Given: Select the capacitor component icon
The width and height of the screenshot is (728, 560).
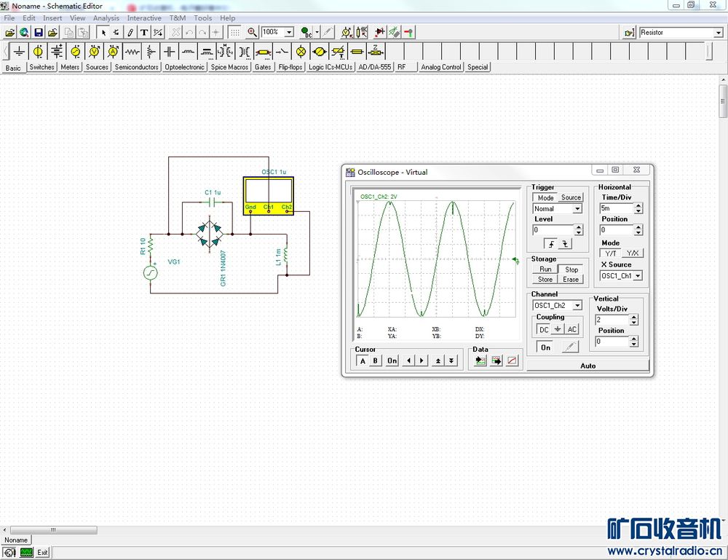Looking at the screenshot, I should click(x=170, y=52).
